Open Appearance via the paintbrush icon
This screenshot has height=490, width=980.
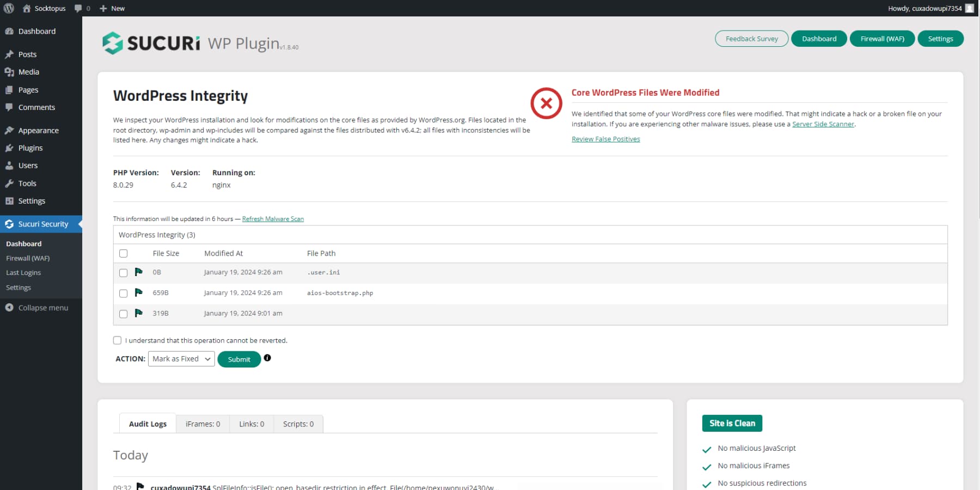(x=9, y=130)
